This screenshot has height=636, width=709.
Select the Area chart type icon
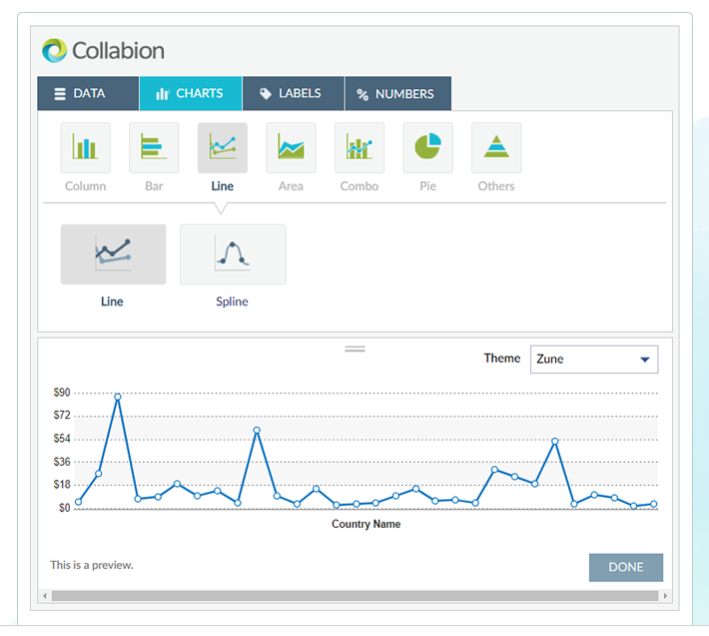291,147
